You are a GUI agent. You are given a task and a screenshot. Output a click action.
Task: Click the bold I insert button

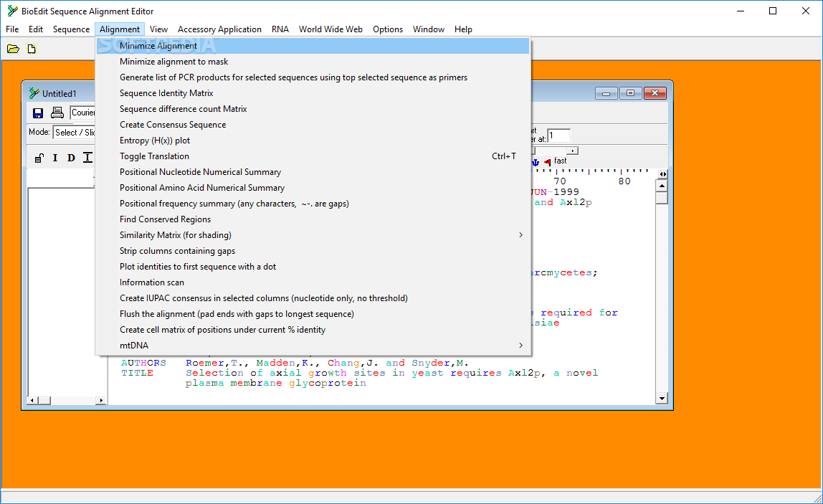tap(55, 158)
